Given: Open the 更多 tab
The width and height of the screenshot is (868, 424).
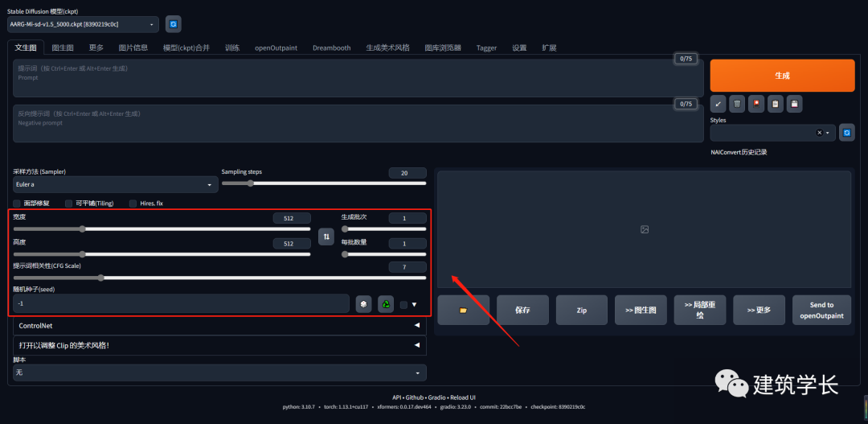Looking at the screenshot, I should click(x=96, y=47).
